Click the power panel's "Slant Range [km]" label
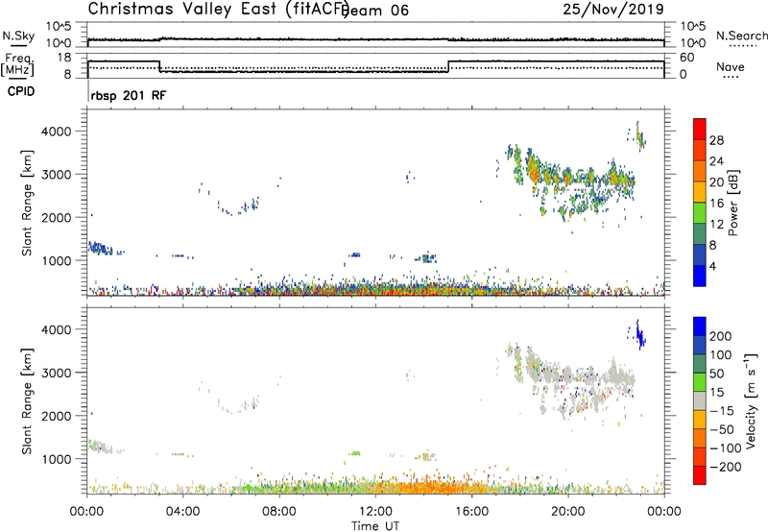The image size is (768, 532). [x=27, y=203]
